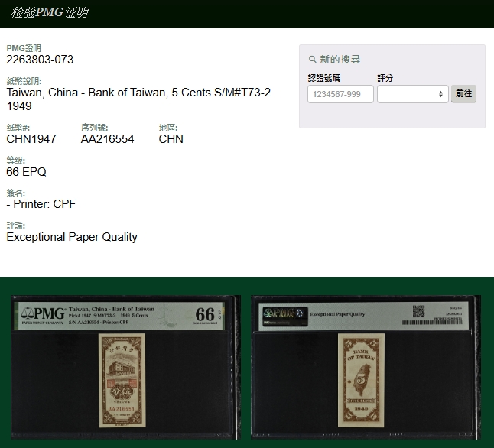Click the 評分 field label

click(385, 78)
